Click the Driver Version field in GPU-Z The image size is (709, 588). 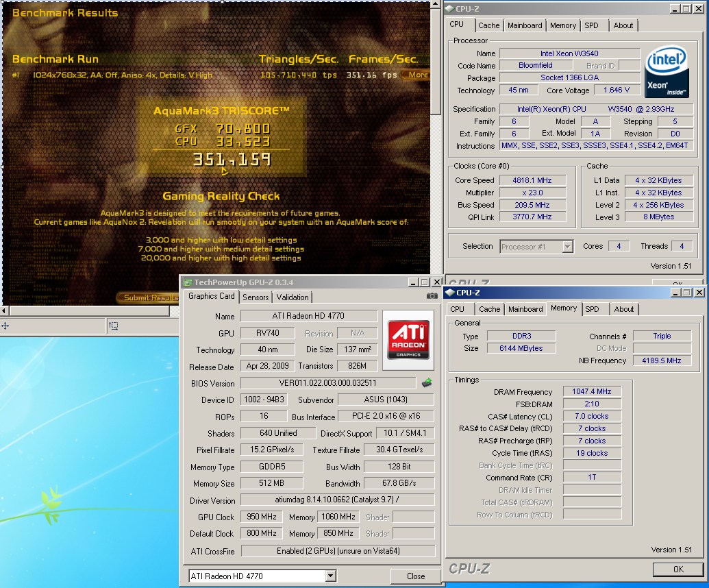(337, 500)
